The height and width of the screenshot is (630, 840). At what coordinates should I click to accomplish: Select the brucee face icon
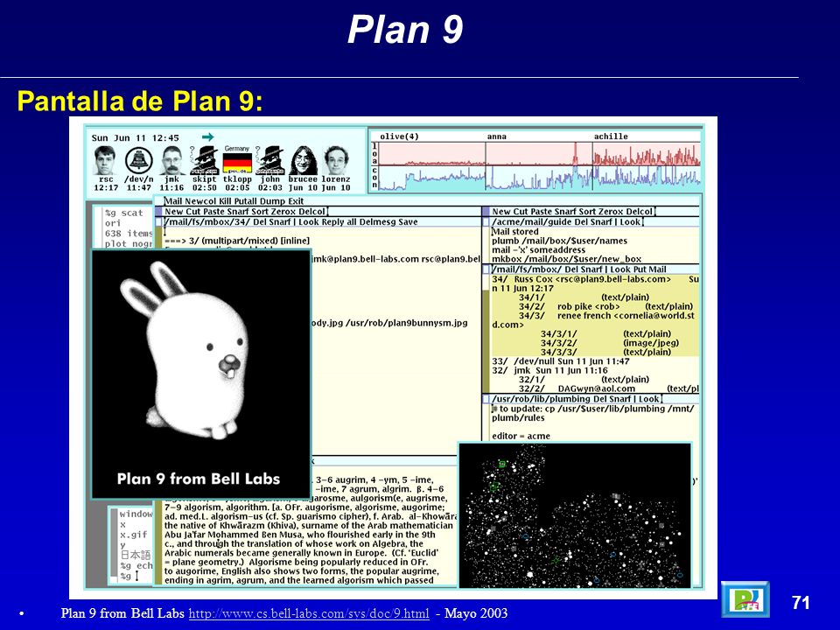(304, 161)
